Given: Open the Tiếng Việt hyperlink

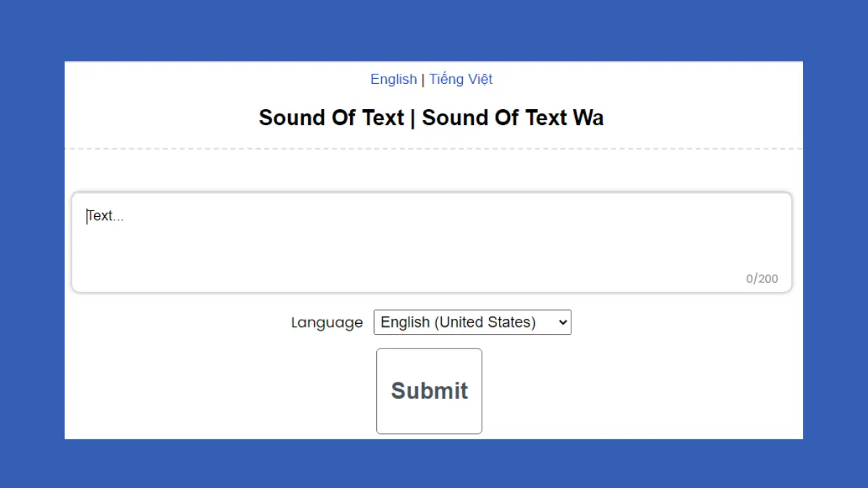Looking at the screenshot, I should (x=461, y=79).
